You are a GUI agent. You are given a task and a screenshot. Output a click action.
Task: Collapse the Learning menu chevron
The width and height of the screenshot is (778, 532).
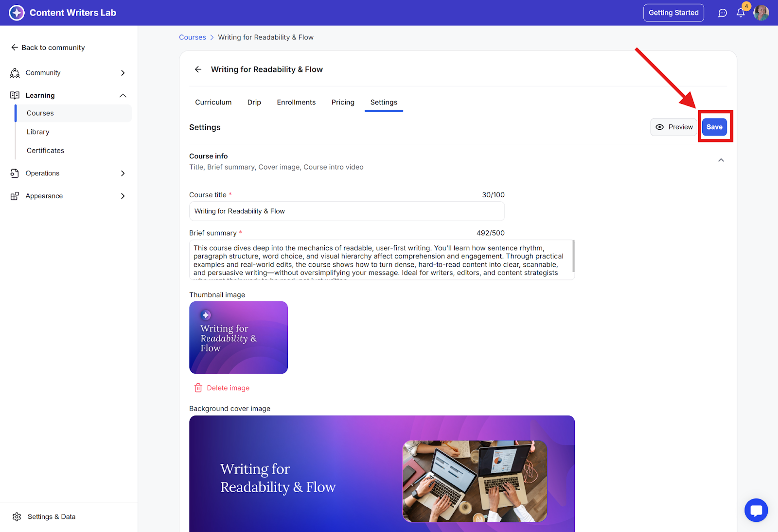pos(123,95)
